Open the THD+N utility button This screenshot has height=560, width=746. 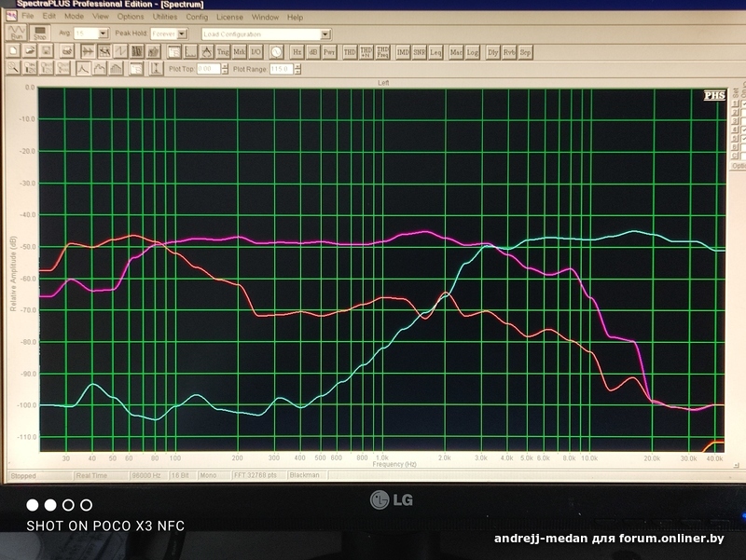[366, 52]
